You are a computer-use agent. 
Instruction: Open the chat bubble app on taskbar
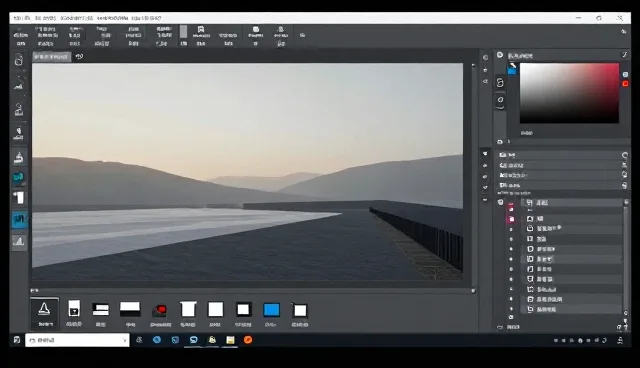pyautogui.click(x=193, y=340)
